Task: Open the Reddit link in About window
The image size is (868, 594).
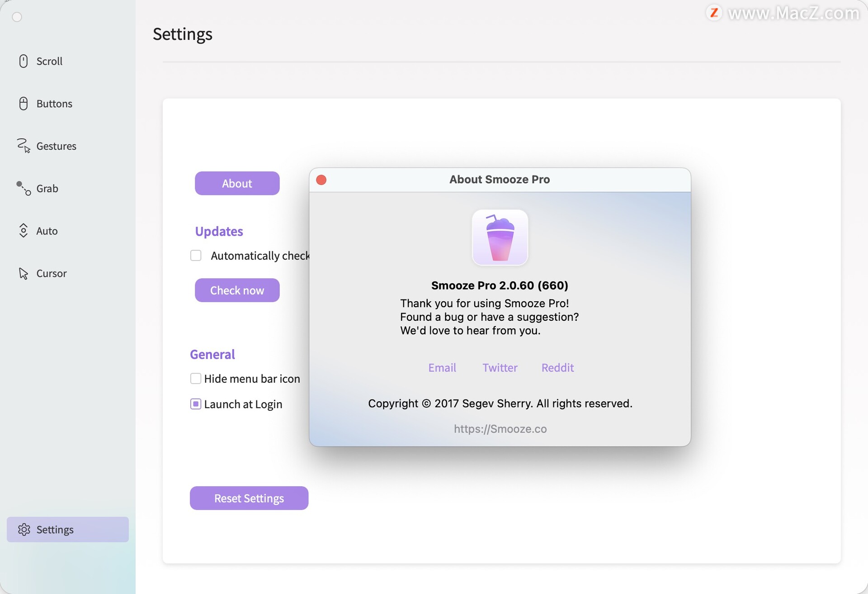Action: 557,368
